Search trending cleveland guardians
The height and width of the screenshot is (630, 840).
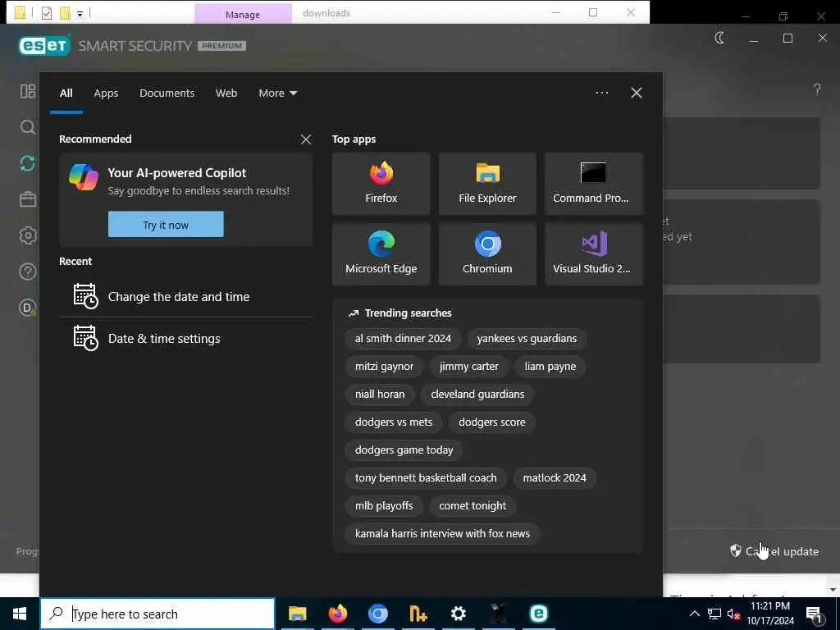[x=477, y=395]
